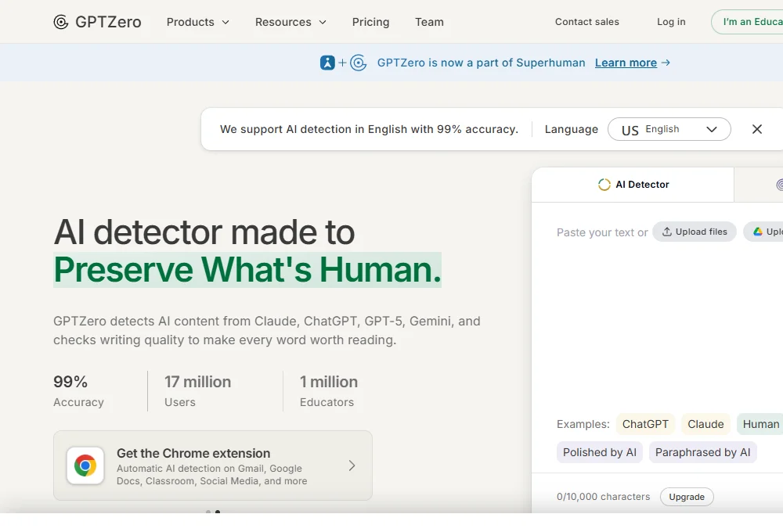
Task: Click the GPTZero brand name text
Action: 108,22
